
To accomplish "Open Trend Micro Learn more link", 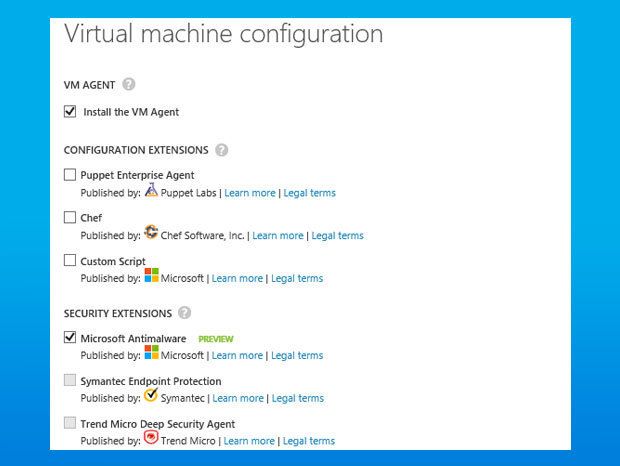I will click(x=249, y=441).
